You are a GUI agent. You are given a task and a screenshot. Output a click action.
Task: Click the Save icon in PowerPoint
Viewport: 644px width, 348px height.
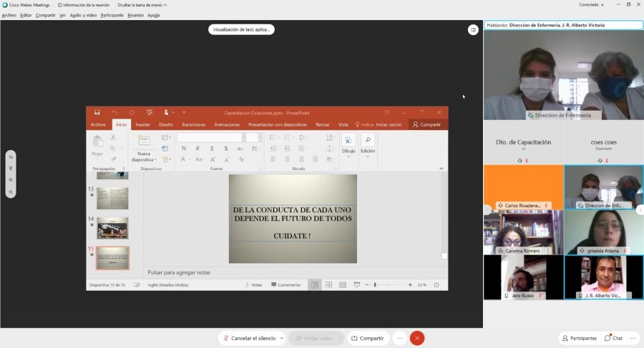pos(97,112)
